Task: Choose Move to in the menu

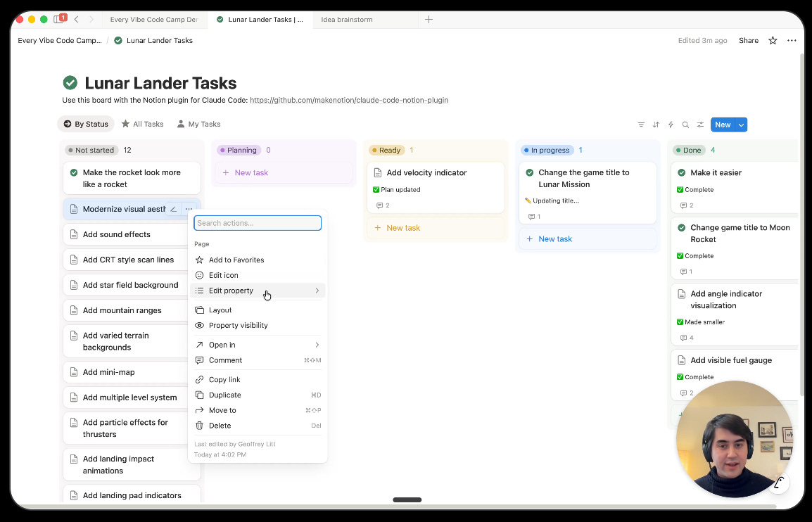Action: point(258,411)
